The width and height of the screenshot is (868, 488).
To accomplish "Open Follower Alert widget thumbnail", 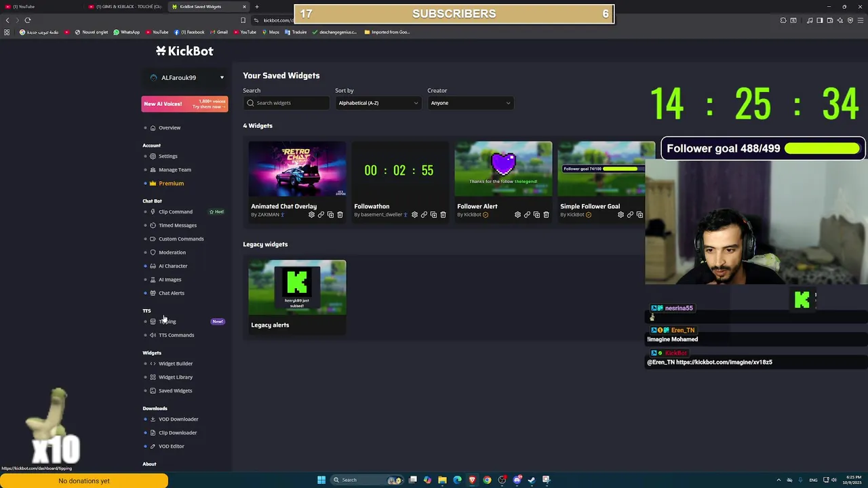I will pyautogui.click(x=503, y=169).
